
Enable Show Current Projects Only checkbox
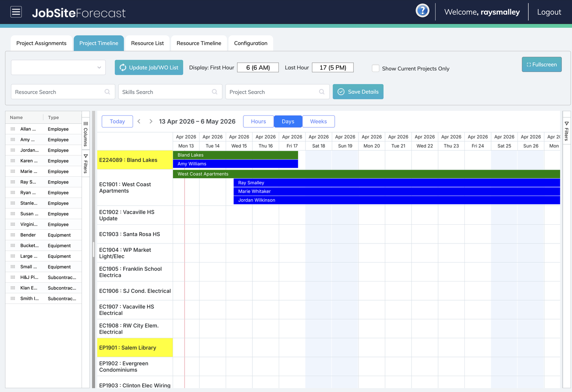point(376,68)
